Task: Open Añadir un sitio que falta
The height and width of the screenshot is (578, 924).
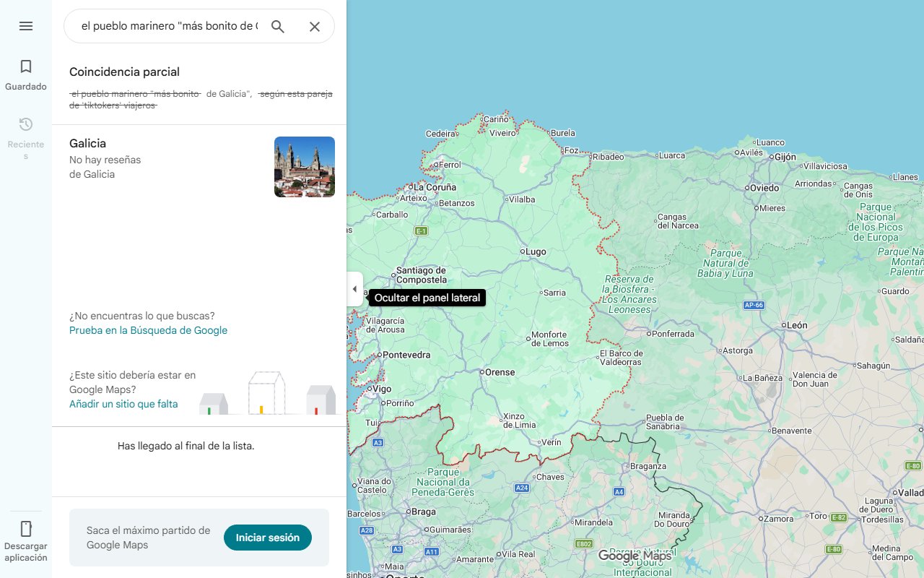Action: pyautogui.click(x=123, y=404)
